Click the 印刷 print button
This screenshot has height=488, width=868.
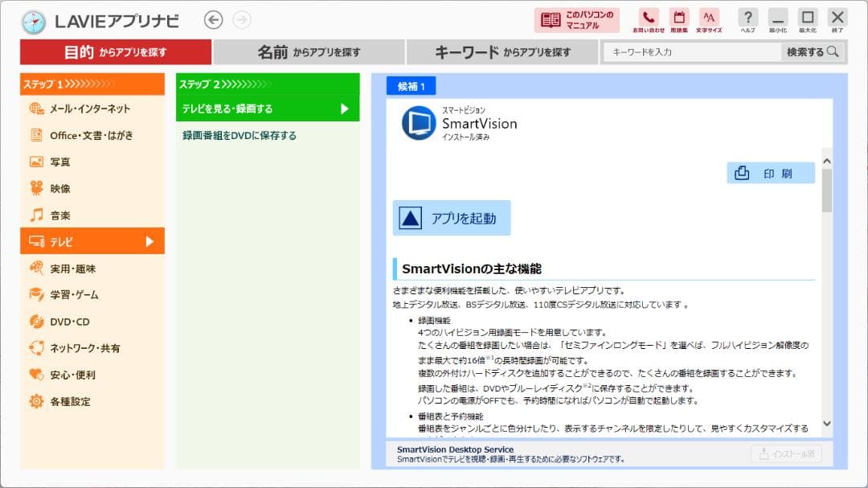(770, 172)
